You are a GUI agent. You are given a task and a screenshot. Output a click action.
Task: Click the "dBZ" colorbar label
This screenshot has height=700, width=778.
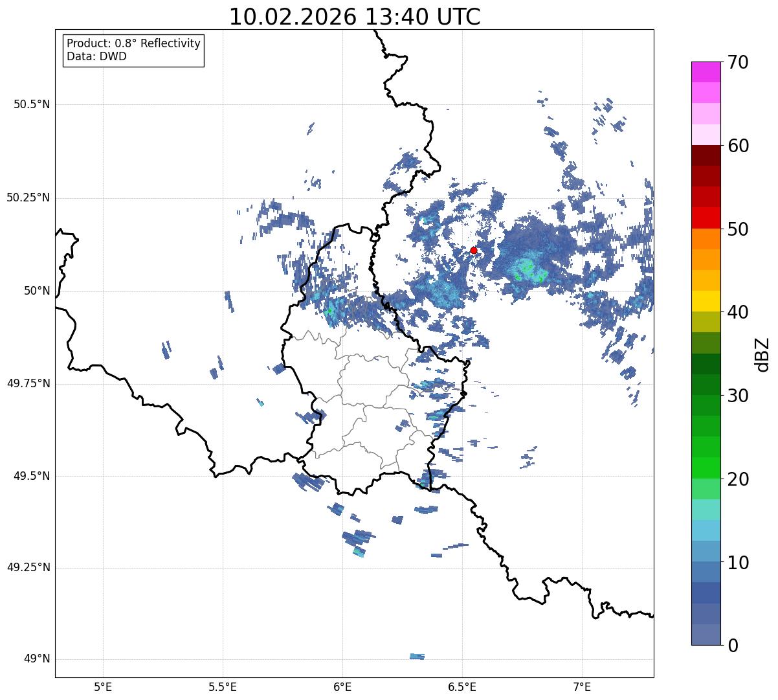762,354
